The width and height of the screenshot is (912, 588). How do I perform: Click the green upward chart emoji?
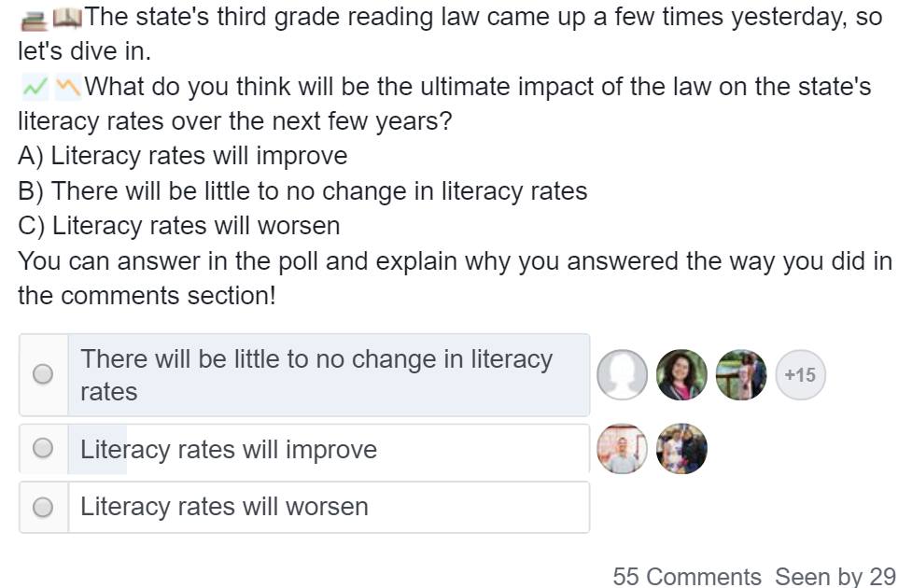(x=35, y=87)
